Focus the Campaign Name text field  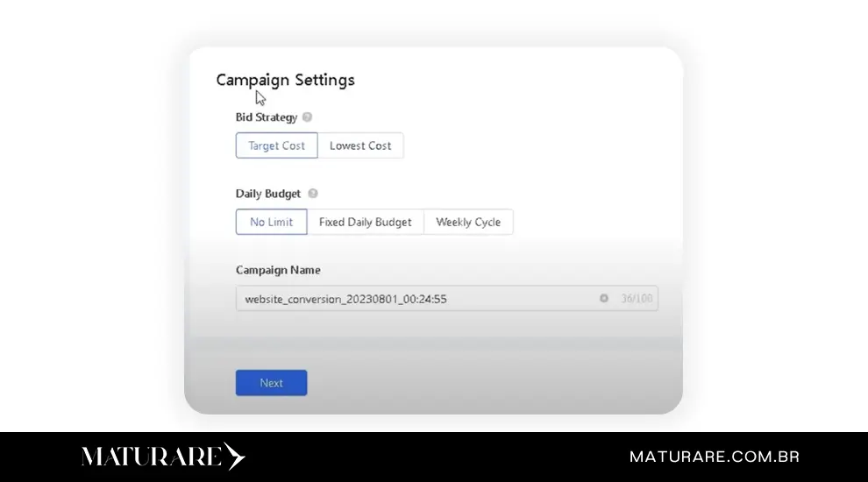click(509, 299)
